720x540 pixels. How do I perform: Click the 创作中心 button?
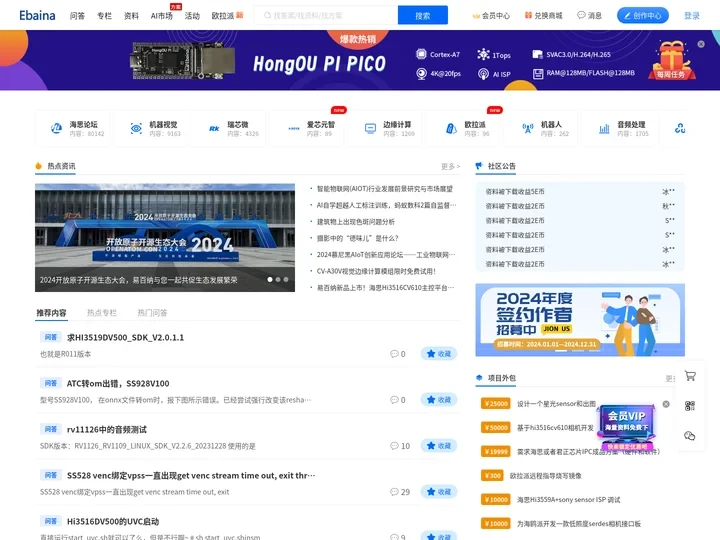tap(642, 15)
